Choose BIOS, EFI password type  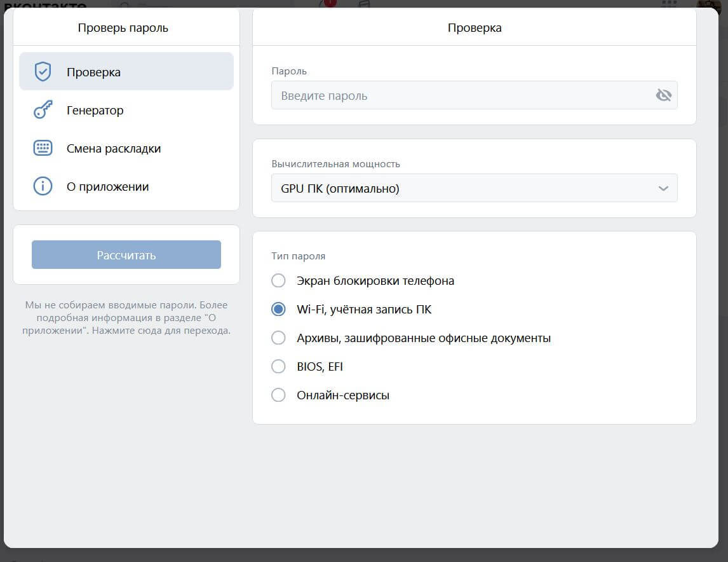(x=278, y=366)
